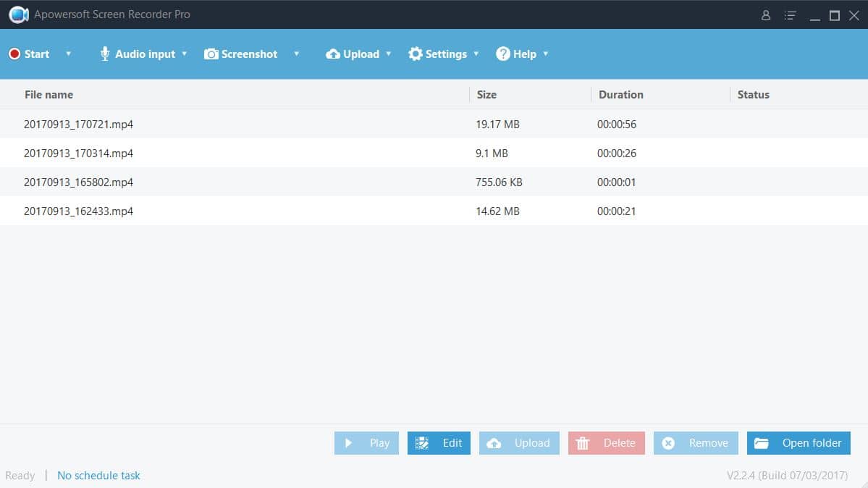The image size is (868, 488).
Task: Click the Screenshot camera icon
Action: [x=211, y=54]
